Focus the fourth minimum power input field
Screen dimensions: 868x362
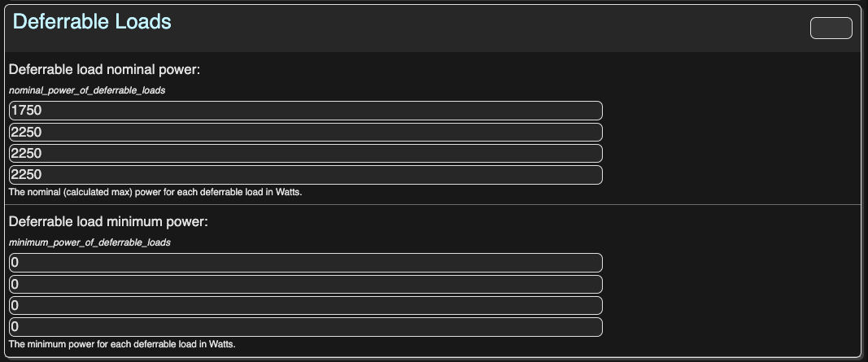click(x=305, y=326)
